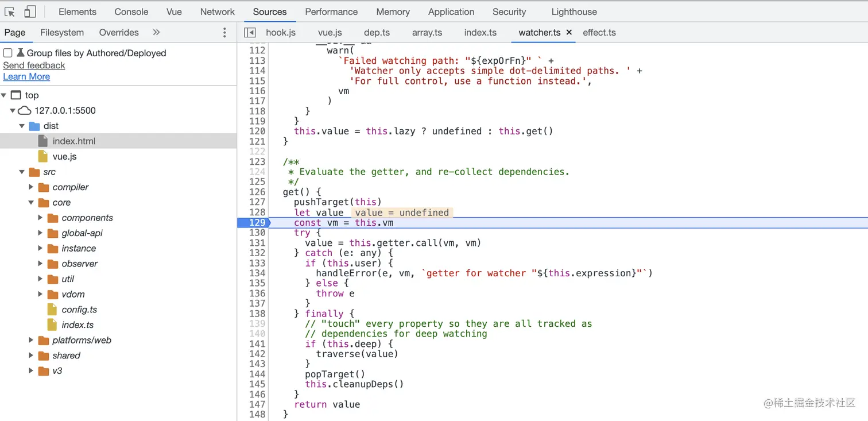Click the platforms/web folder icon

pyautogui.click(x=44, y=340)
